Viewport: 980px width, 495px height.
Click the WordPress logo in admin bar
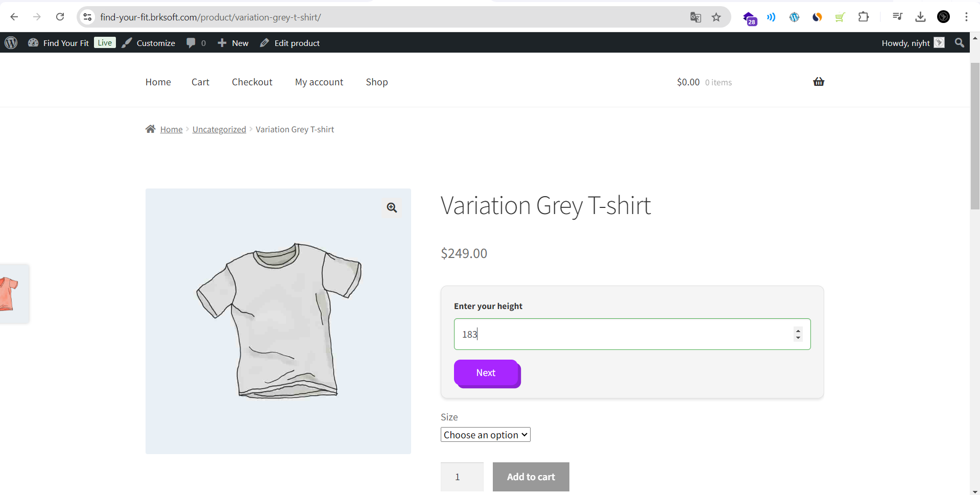[x=11, y=43]
